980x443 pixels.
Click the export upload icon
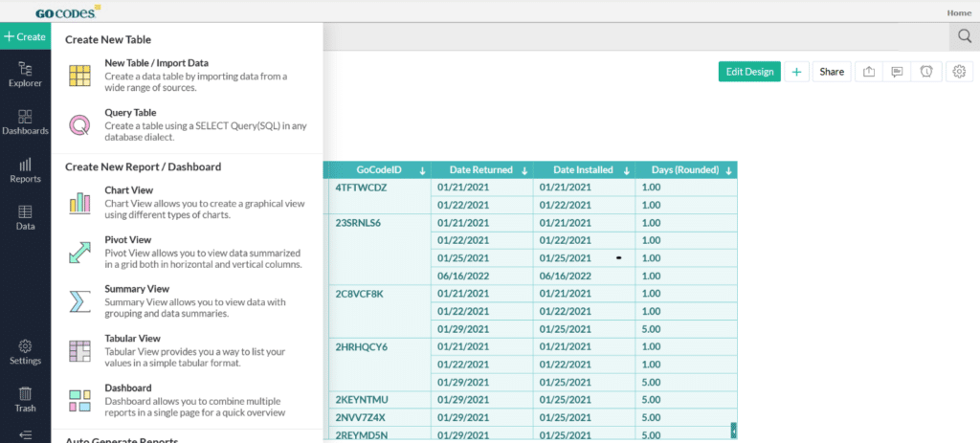pyautogui.click(x=868, y=72)
